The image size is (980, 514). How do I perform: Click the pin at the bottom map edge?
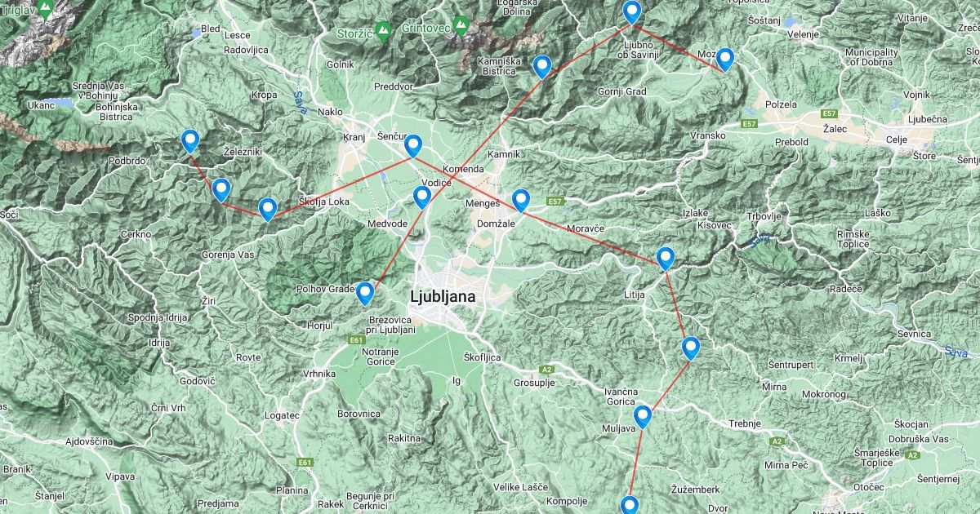(629, 506)
